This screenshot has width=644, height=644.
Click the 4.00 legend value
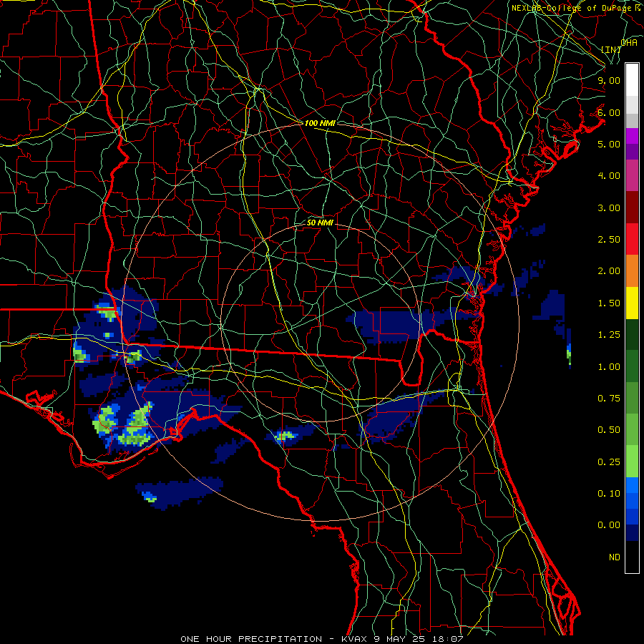(x=609, y=176)
